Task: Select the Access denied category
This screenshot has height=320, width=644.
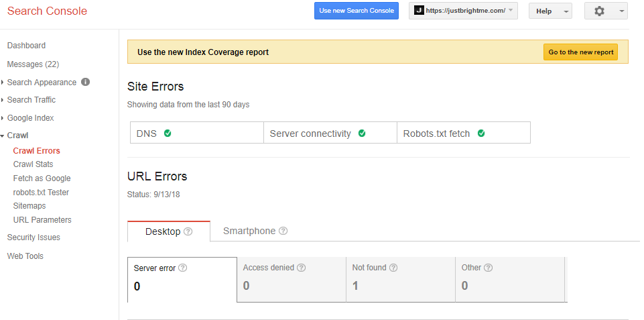Action: pyautogui.click(x=292, y=280)
